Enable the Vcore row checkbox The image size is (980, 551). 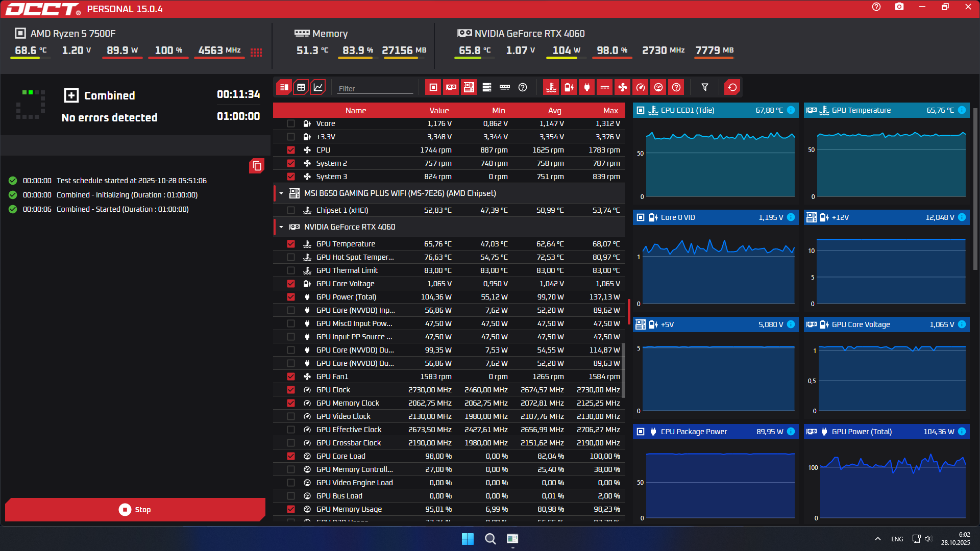tap(291, 123)
